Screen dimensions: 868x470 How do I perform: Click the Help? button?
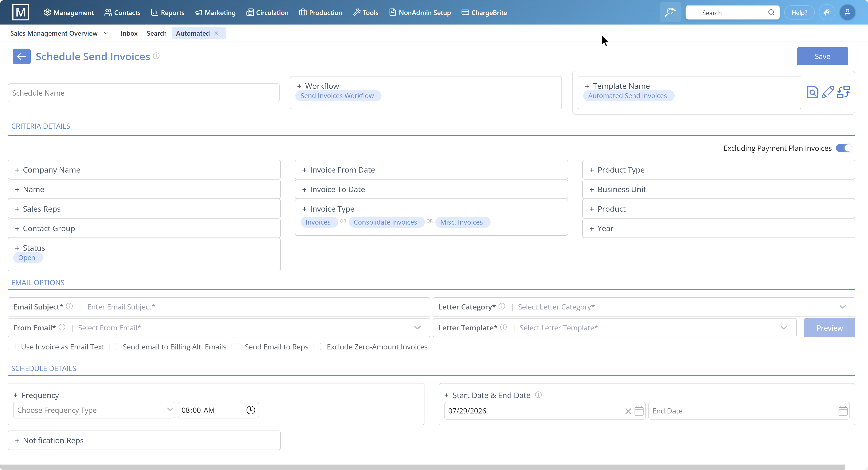[799, 12]
